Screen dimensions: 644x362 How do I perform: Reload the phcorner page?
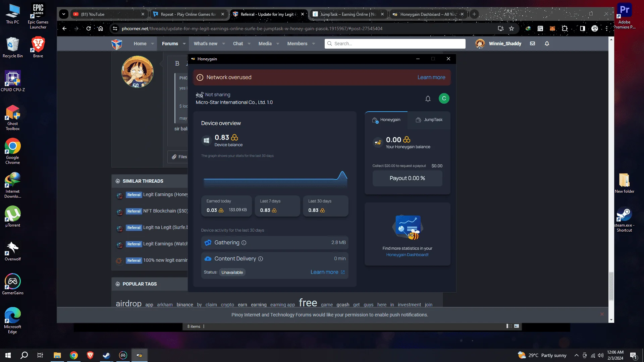pos(89,28)
